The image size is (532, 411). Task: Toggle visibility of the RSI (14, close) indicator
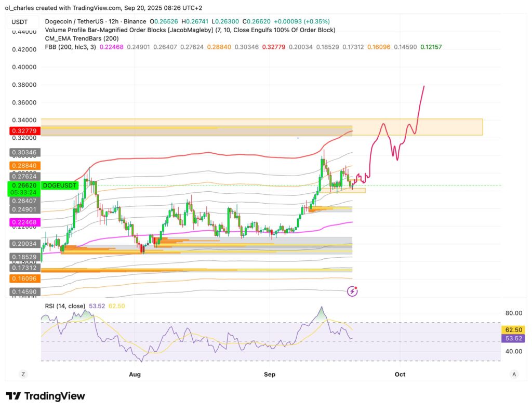tap(66, 306)
